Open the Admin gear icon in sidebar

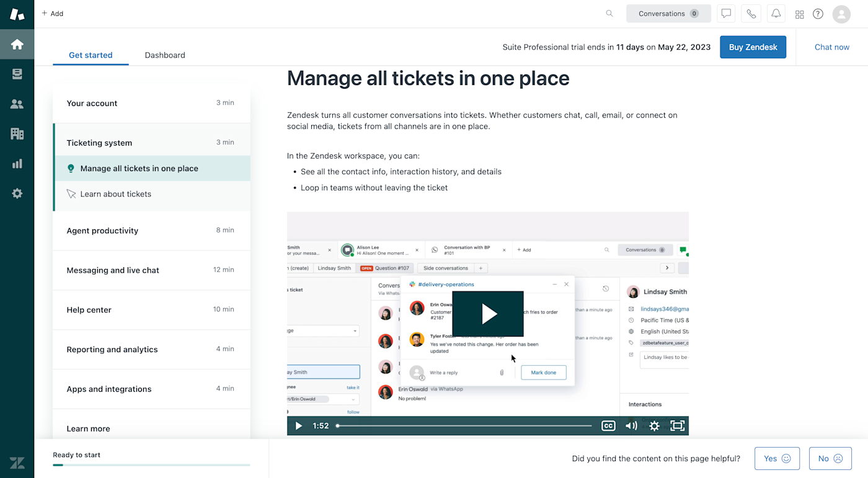click(17, 193)
